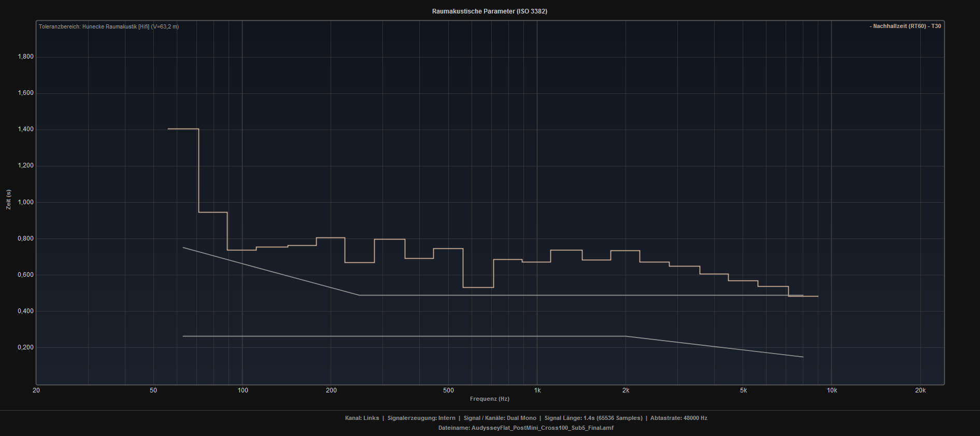Click the 1,000 tick on the time axis
The height and width of the screenshot is (436, 980).
click(x=25, y=202)
